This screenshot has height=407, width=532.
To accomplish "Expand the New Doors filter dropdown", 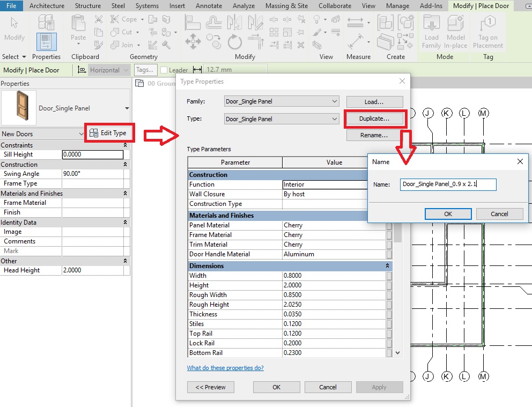I will pyautogui.click(x=80, y=134).
